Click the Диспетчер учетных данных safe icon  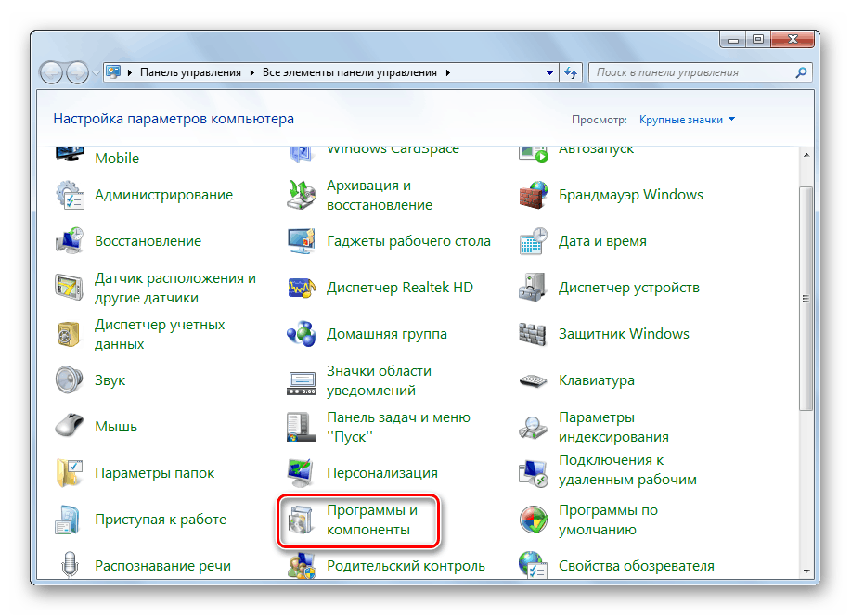click(x=70, y=334)
